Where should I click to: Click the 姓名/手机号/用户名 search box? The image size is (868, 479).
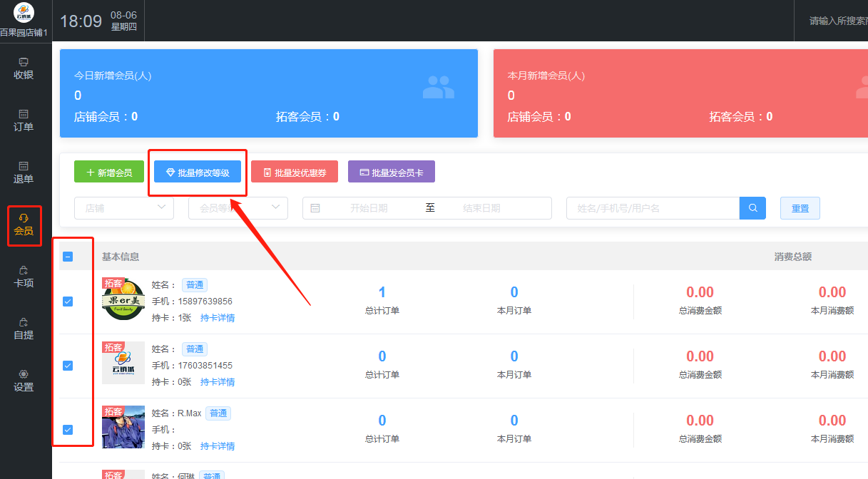point(653,208)
